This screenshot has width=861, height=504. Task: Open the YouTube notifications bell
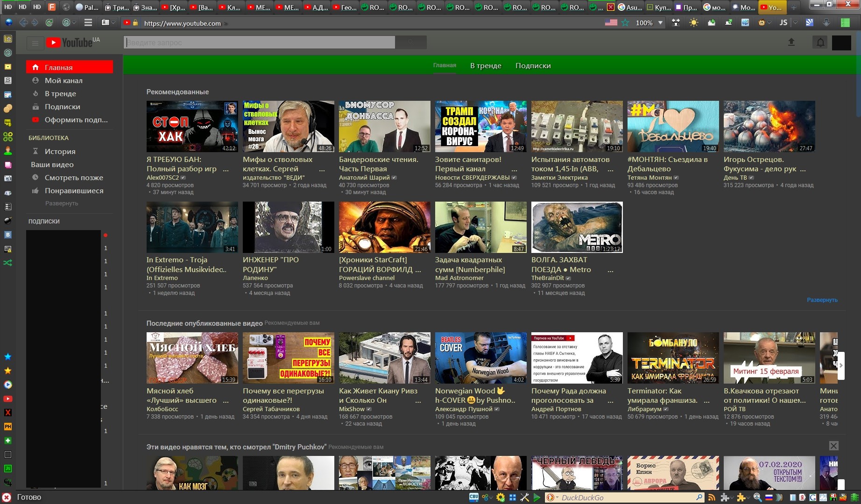820,42
